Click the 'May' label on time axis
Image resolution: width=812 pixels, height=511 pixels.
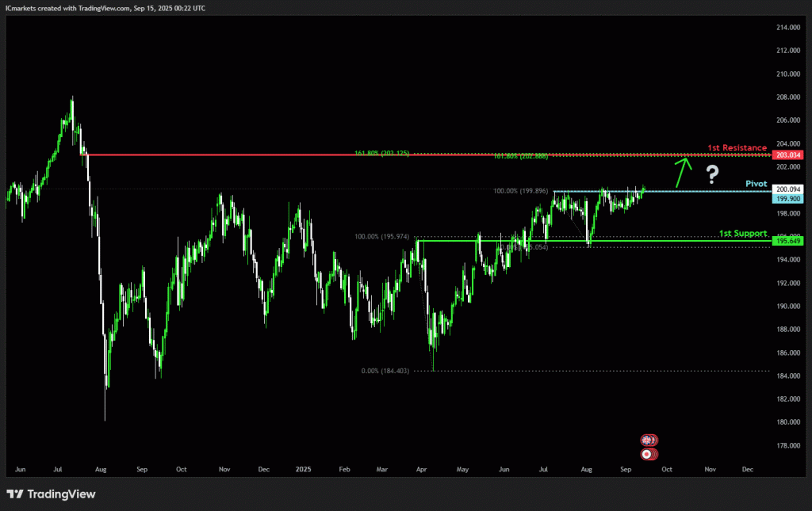point(462,470)
